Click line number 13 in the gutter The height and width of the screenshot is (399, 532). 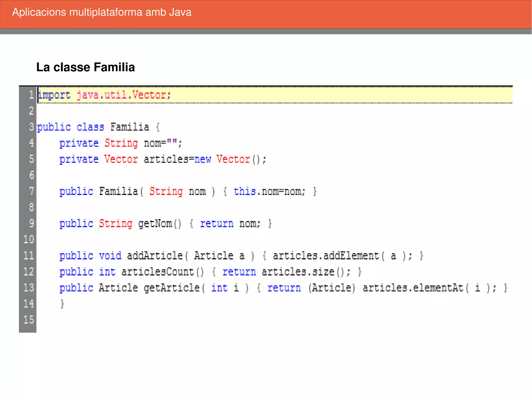[29, 288]
